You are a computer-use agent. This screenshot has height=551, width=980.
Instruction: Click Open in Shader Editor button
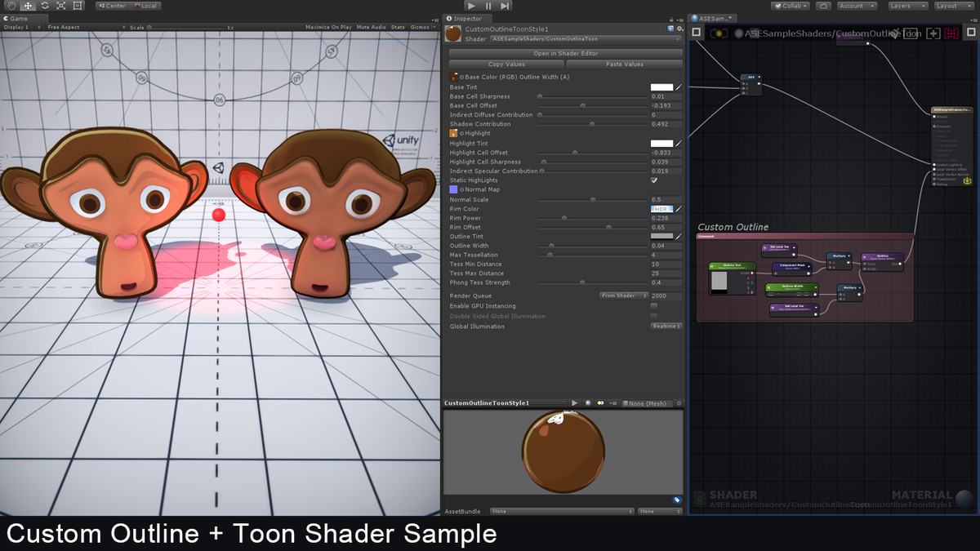point(565,54)
